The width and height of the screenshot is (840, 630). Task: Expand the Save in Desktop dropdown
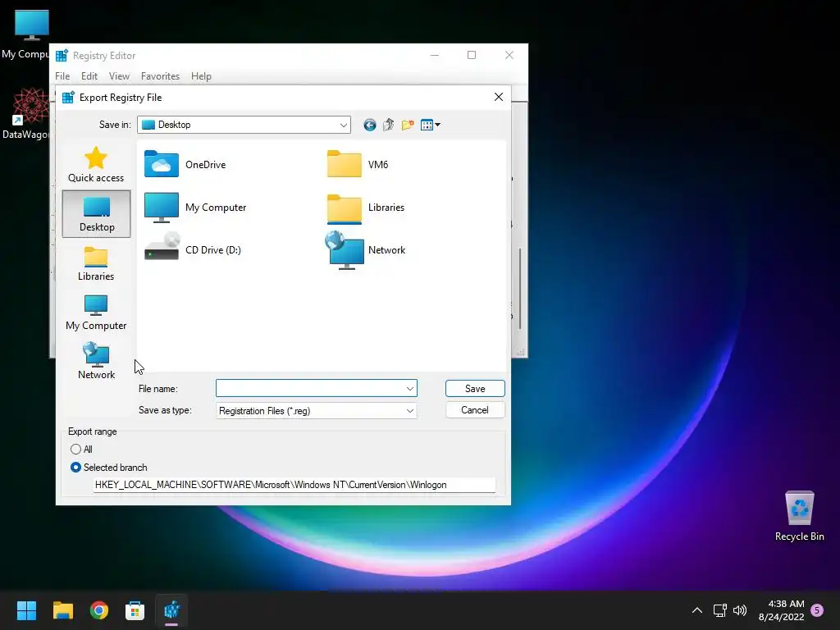pos(343,125)
